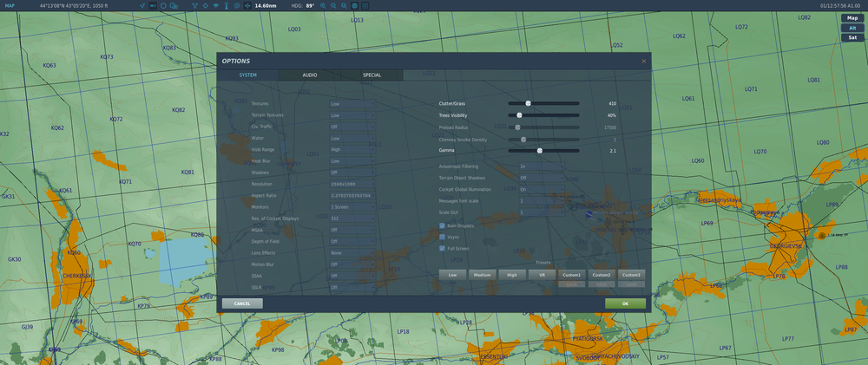This screenshot has height=365, width=868.
Task: Apply the High preset button
Action: (512, 275)
